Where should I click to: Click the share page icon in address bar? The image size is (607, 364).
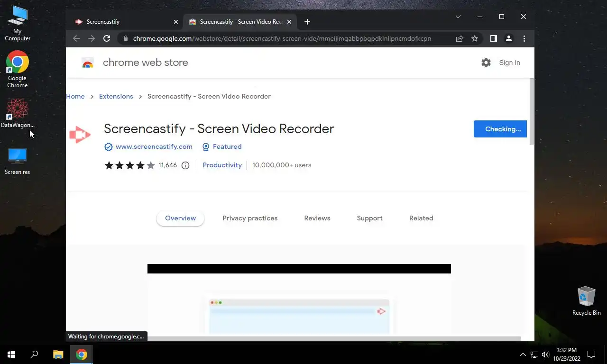click(460, 38)
